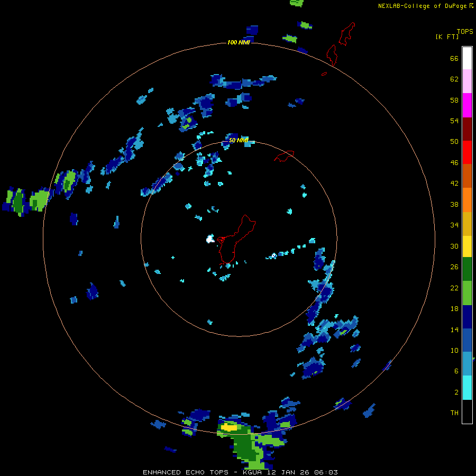Click the 54 scale label
The image size is (476, 476).
click(454, 121)
